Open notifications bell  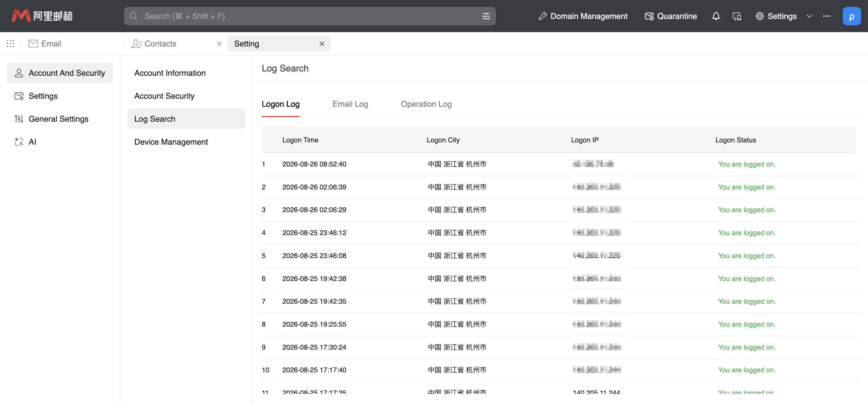(716, 16)
